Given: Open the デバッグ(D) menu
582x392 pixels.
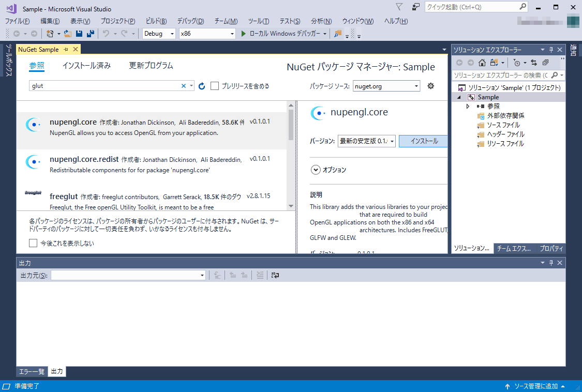Looking at the screenshot, I should click(x=190, y=21).
